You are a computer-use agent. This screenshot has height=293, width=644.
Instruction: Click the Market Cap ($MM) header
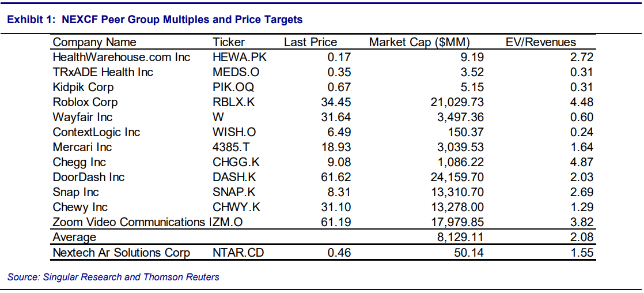tap(419, 42)
